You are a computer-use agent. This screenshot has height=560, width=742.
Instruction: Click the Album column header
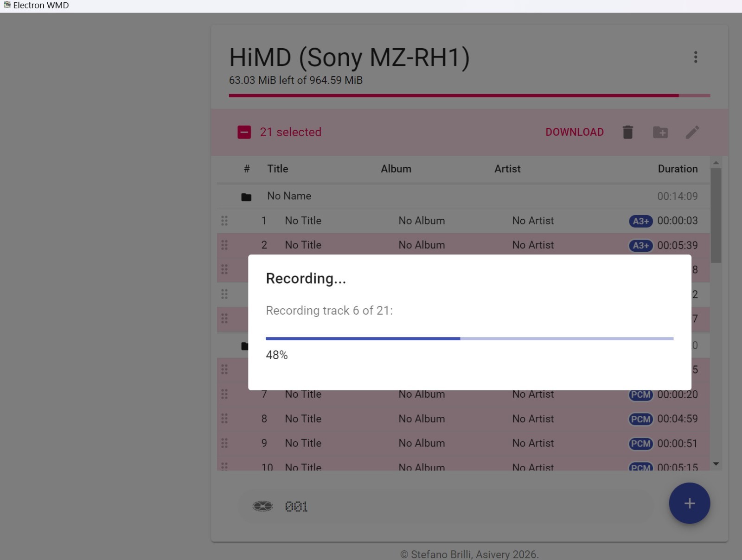click(396, 169)
